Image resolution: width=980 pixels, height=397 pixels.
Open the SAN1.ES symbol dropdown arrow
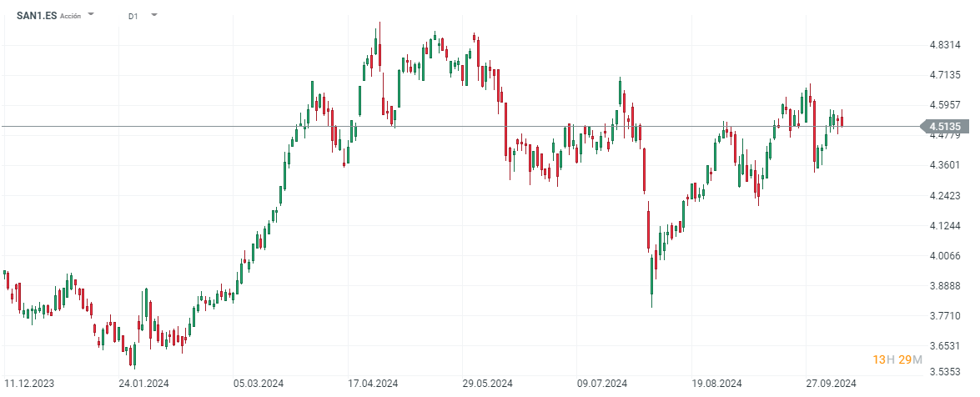coord(91,15)
